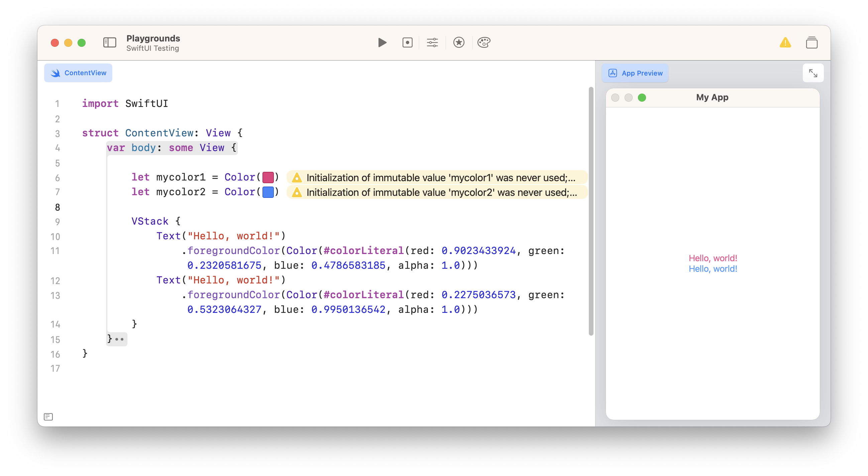Toggle the left sidebar panel
Viewport: 868px width, 476px height.
click(x=110, y=43)
